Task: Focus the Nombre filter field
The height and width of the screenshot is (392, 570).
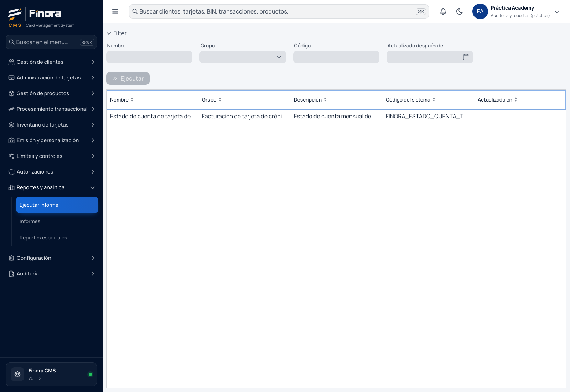Action: point(149,57)
